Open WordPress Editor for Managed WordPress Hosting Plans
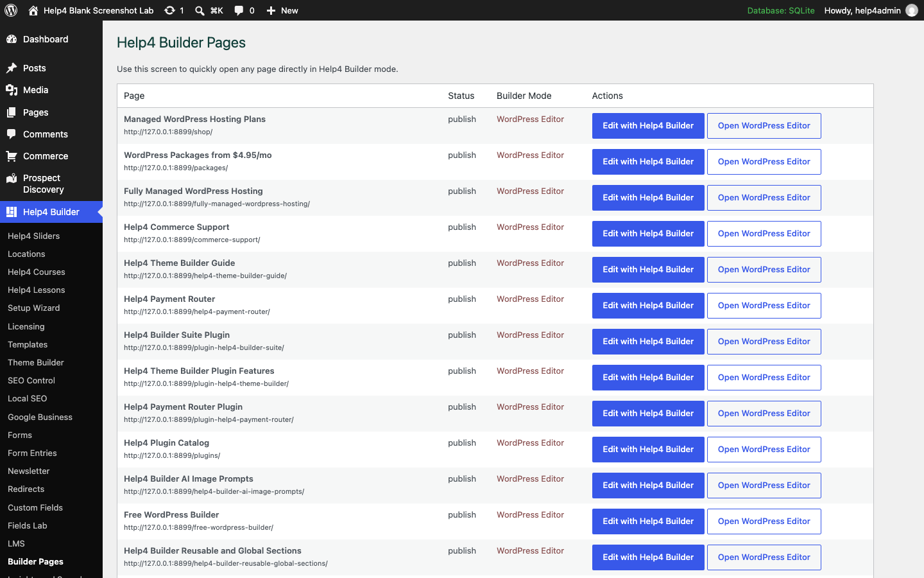The width and height of the screenshot is (924, 578). (x=764, y=126)
